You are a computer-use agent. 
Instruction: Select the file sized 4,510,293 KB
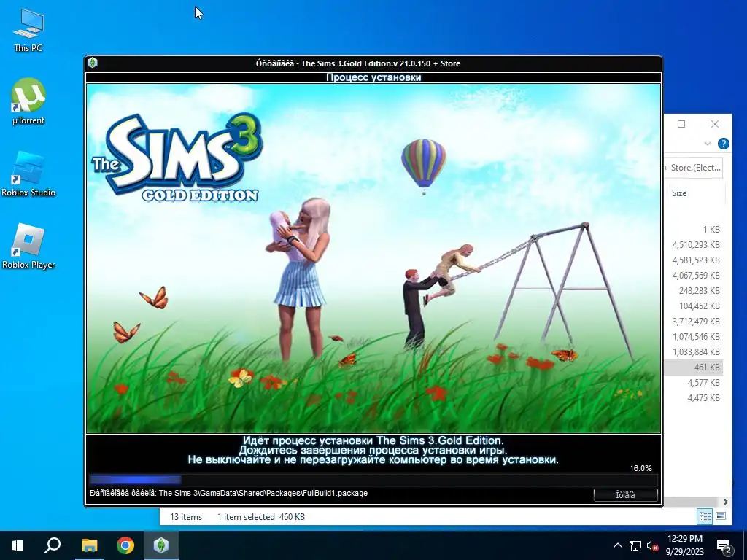pyautogui.click(x=694, y=245)
